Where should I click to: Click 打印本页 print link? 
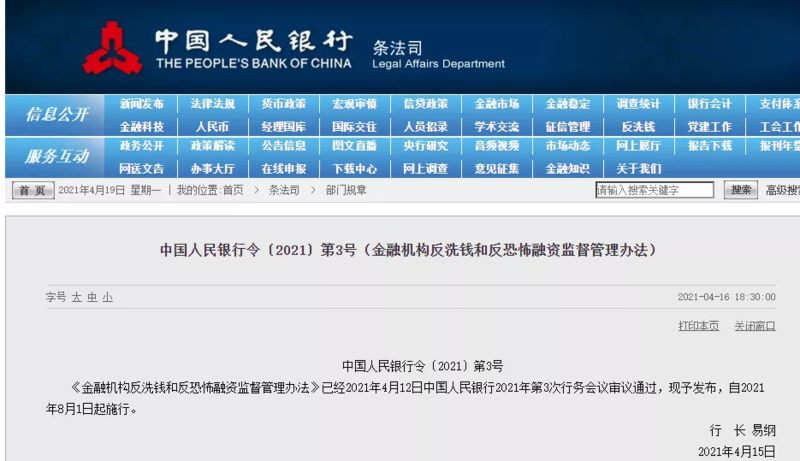698,326
